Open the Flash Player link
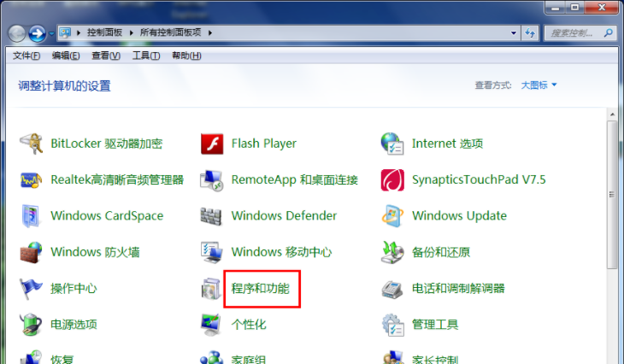Viewport: 624px width, 364px height. click(264, 144)
